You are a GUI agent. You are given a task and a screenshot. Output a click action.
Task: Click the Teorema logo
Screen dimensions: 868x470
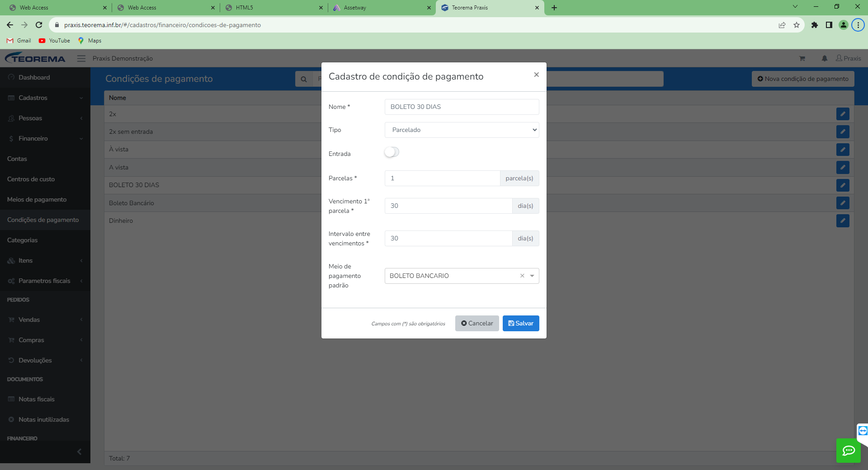35,58
